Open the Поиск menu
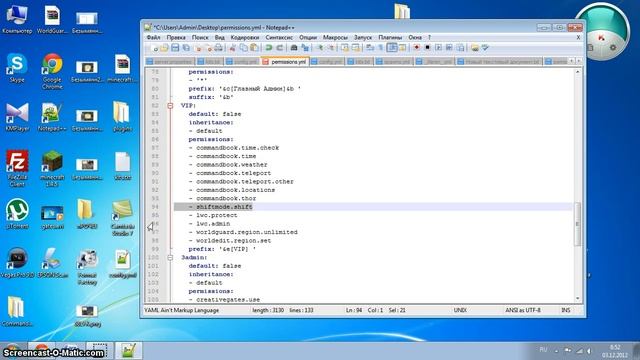Image resolution: width=640 pixels, height=360 pixels. point(200,37)
